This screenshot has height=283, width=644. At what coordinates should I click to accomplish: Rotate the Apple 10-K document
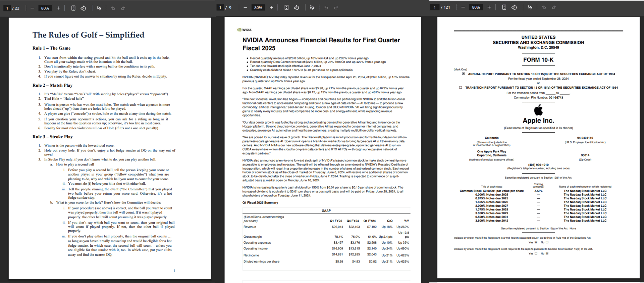click(514, 7)
